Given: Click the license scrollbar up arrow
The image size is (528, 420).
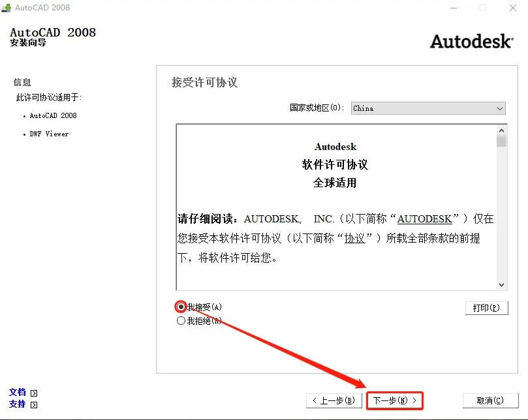Looking at the screenshot, I should (x=501, y=130).
